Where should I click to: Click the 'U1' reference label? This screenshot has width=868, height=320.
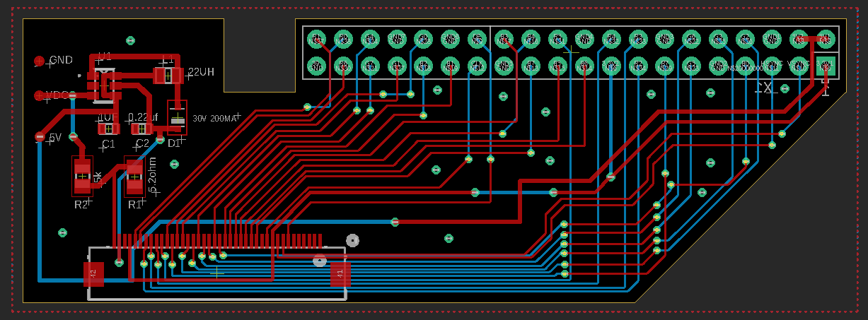click(x=105, y=57)
